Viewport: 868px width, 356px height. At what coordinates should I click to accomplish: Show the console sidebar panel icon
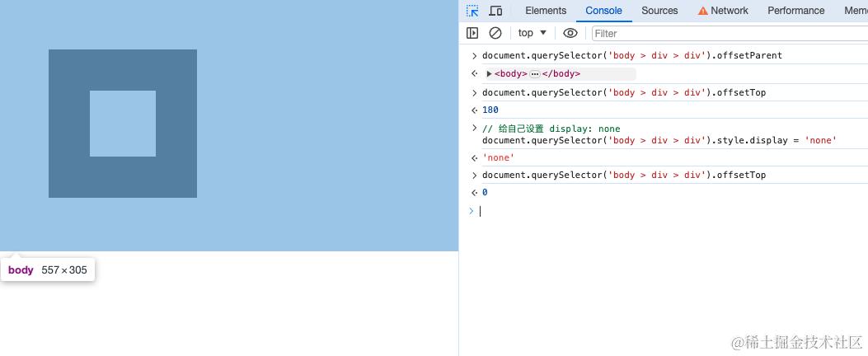[x=472, y=33]
